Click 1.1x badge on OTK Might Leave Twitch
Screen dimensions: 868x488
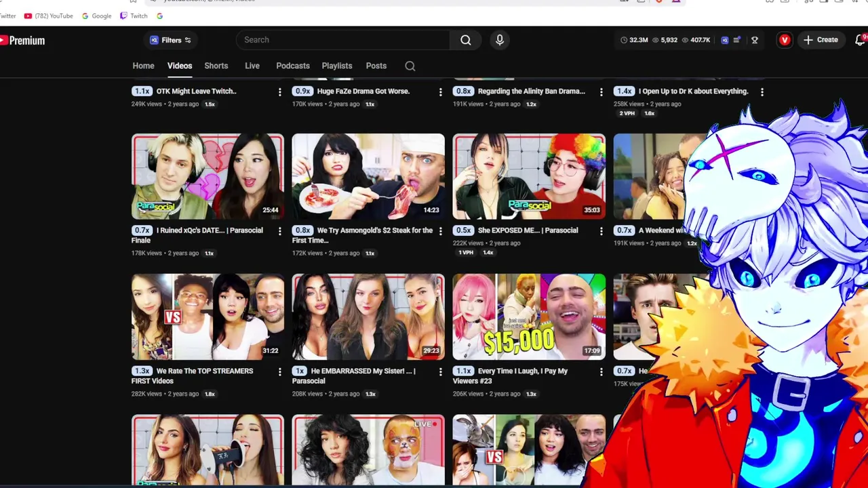142,91
